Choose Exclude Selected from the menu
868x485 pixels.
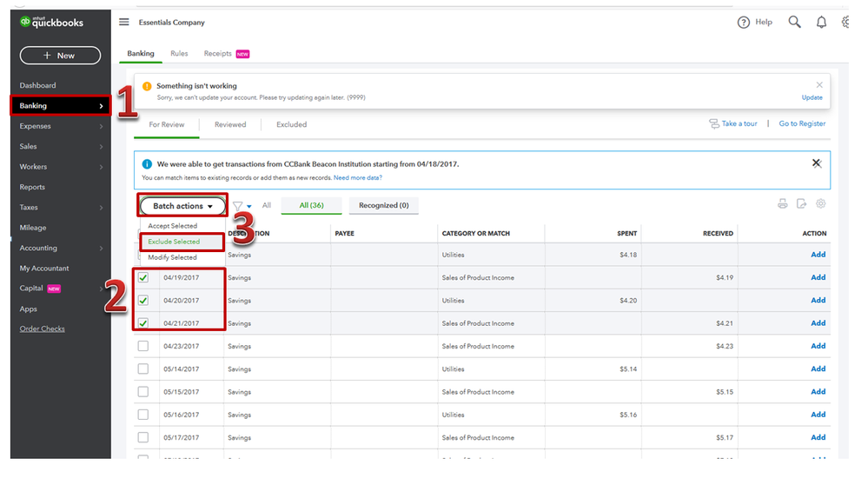pyautogui.click(x=174, y=242)
